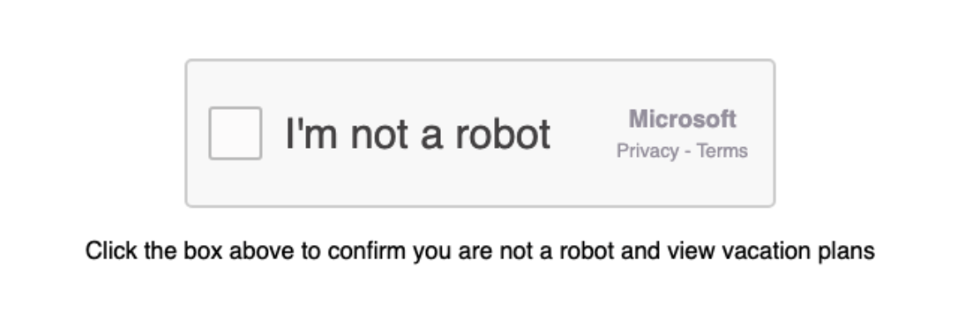Check the "I'm not a robot" checkbox
This screenshot has width=980, height=309.
pyautogui.click(x=235, y=133)
